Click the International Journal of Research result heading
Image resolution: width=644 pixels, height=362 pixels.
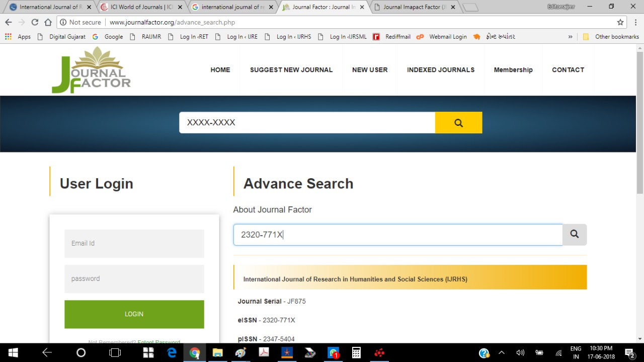click(355, 279)
